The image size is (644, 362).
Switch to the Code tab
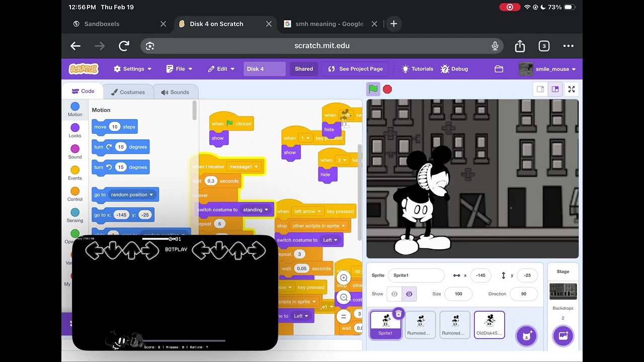83,91
